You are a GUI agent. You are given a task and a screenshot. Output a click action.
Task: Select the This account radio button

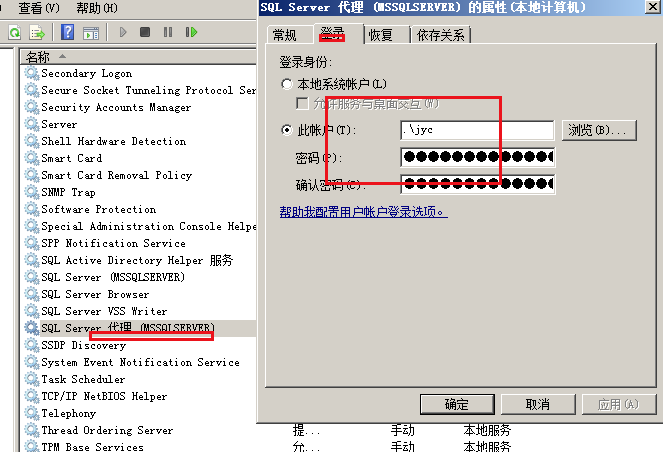click(x=287, y=130)
